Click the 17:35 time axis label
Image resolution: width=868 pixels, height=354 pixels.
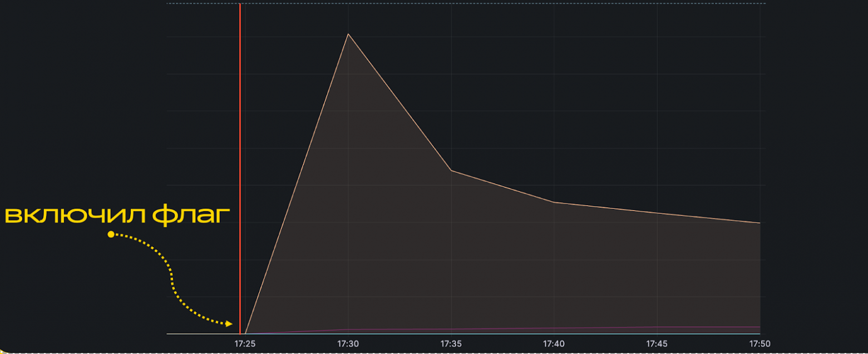(451, 344)
